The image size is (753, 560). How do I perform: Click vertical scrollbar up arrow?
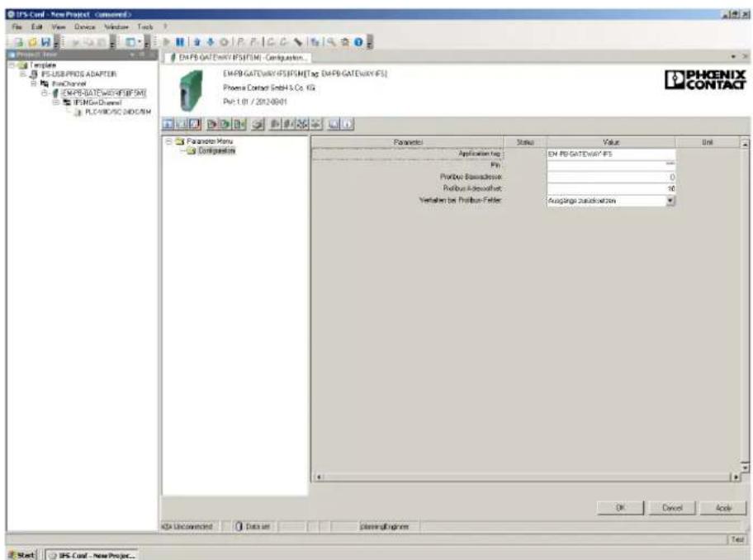coord(745,144)
